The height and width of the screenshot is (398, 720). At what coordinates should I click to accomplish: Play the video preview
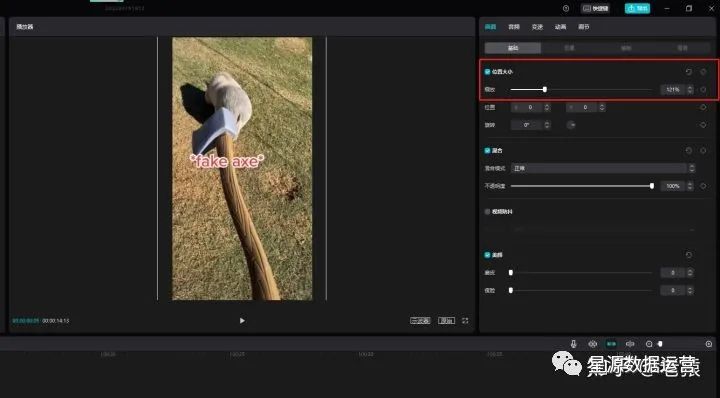coord(242,320)
